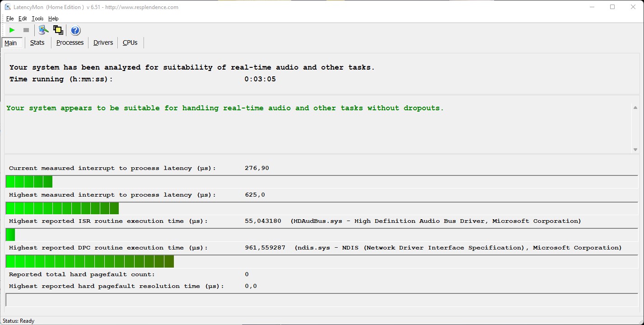Switch to the Main tab
Viewport: 644px width, 325px height.
tap(11, 43)
